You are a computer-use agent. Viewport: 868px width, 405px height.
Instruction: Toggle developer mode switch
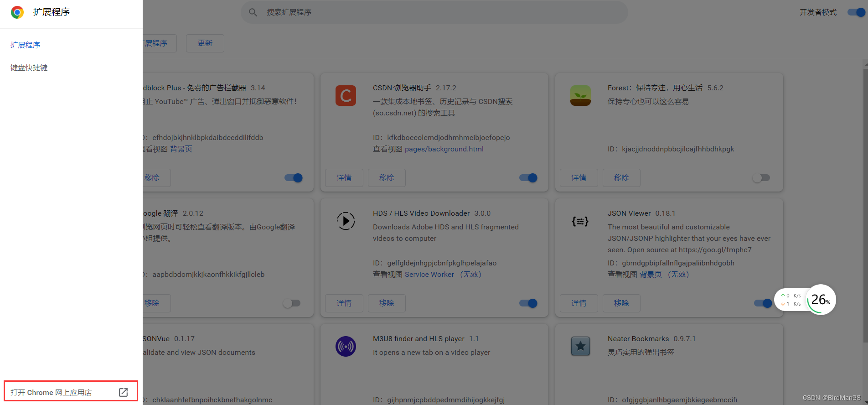[x=856, y=12]
